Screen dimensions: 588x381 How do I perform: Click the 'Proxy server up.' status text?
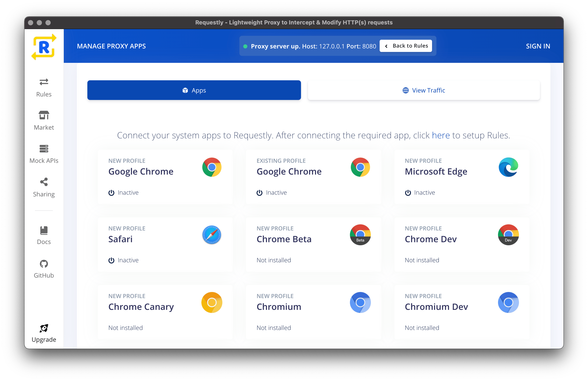pyautogui.click(x=275, y=46)
